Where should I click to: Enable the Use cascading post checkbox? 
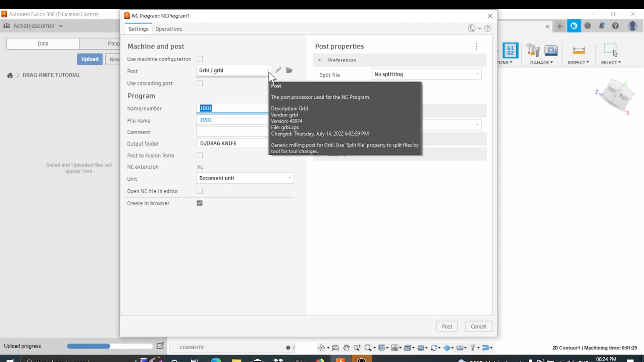pyautogui.click(x=200, y=83)
